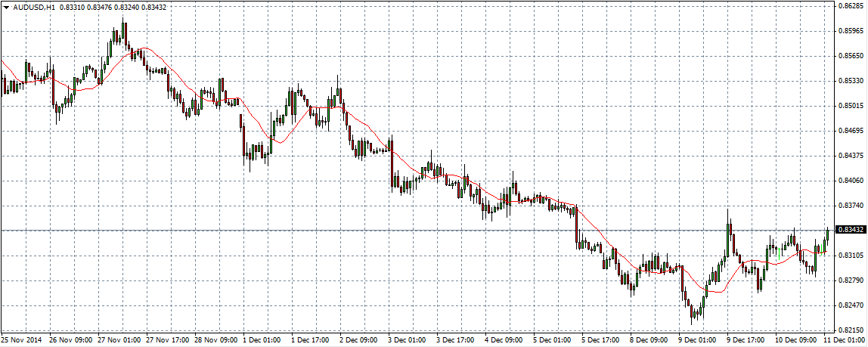Click the 0.85015 price scale label
Image resolution: width=868 pixels, height=347 pixels.
click(x=851, y=106)
